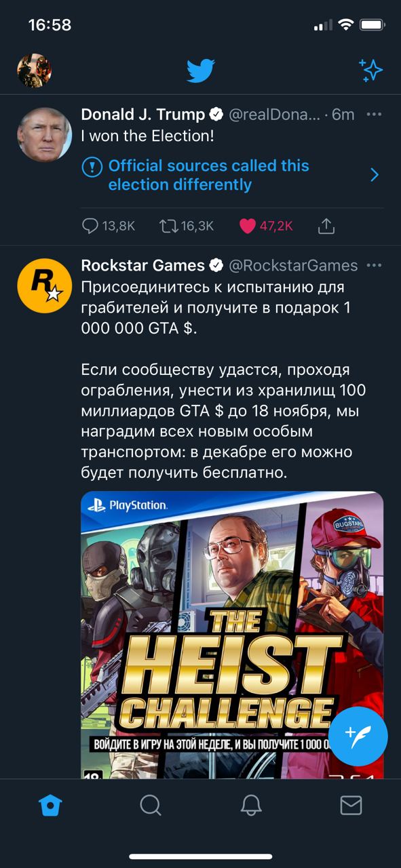
Task: Expand election label using chevron arrow
Action: tap(375, 175)
